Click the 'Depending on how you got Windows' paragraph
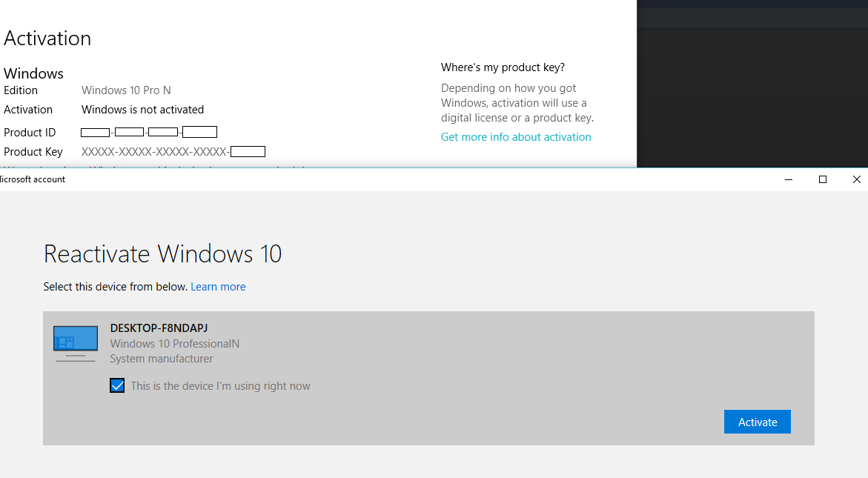 tap(517, 103)
